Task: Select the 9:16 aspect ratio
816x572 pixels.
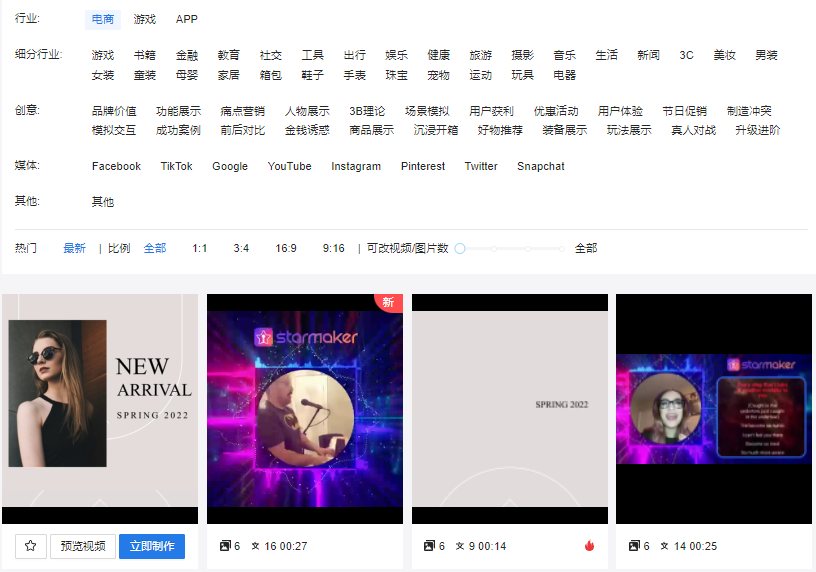Action: click(334, 248)
